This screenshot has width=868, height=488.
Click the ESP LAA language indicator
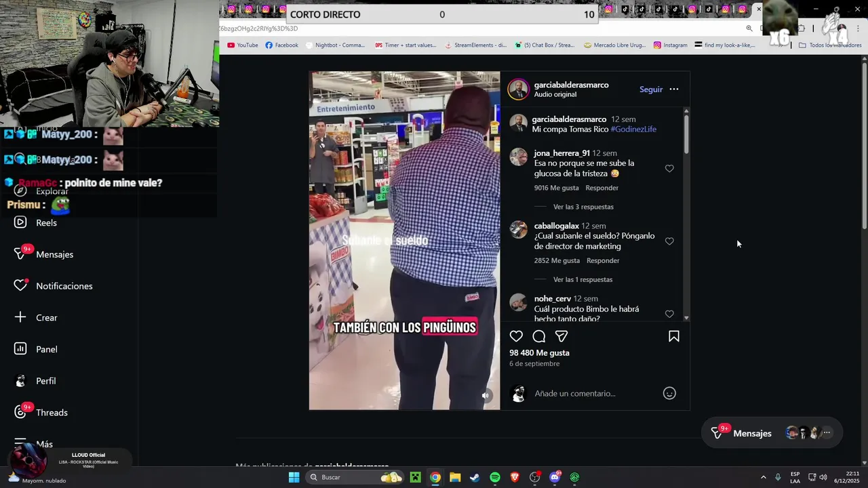coord(795,477)
